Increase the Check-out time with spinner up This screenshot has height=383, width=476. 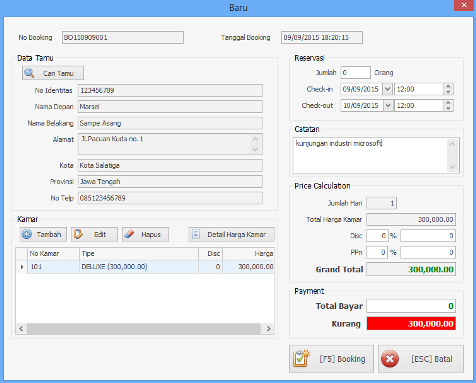click(x=448, y=103)
